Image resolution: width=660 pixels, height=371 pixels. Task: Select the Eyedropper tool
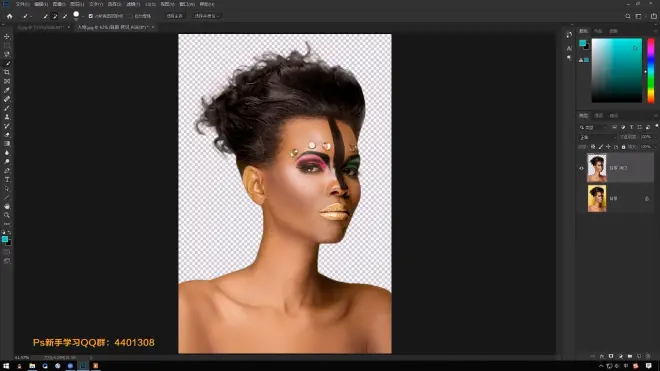(7, 90)
